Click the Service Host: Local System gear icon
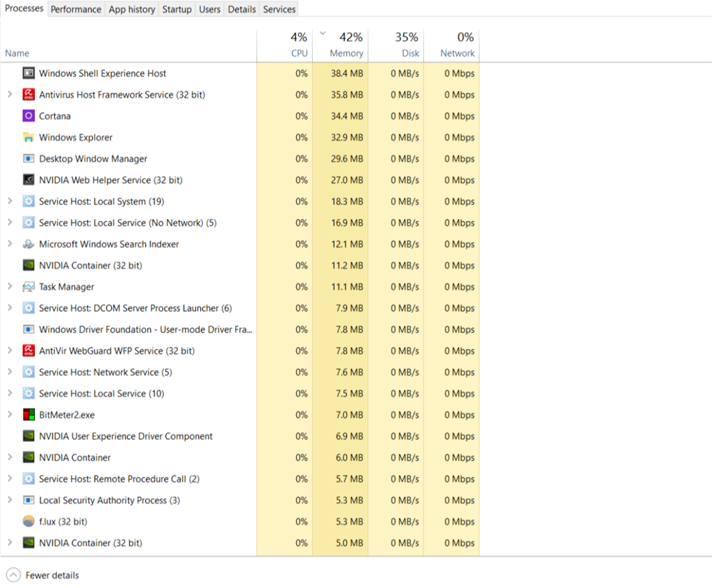Viewport: 712px width, 588px height. 29,201
